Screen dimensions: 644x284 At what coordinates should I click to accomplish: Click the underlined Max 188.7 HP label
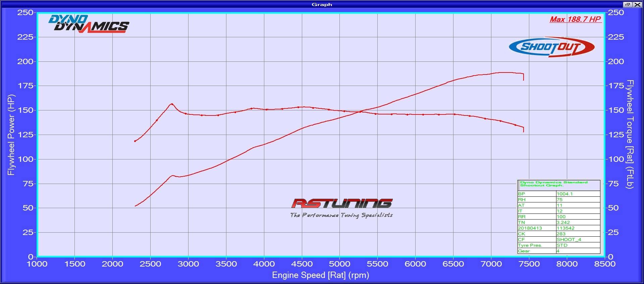click(x=575, y=19)
